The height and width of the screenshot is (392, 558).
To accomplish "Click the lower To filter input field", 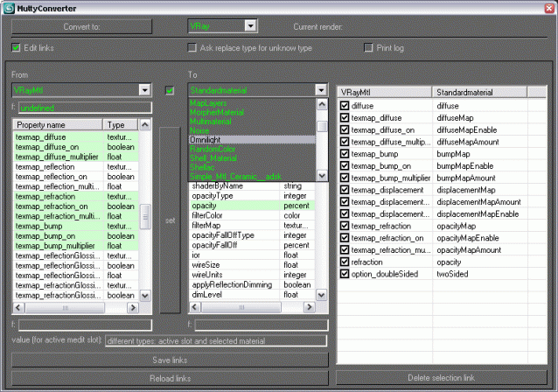I will 261,325.
